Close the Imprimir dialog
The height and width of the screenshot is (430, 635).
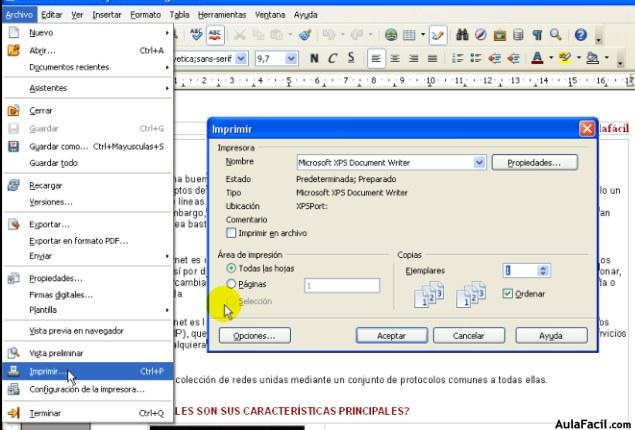tap(587, 129)
